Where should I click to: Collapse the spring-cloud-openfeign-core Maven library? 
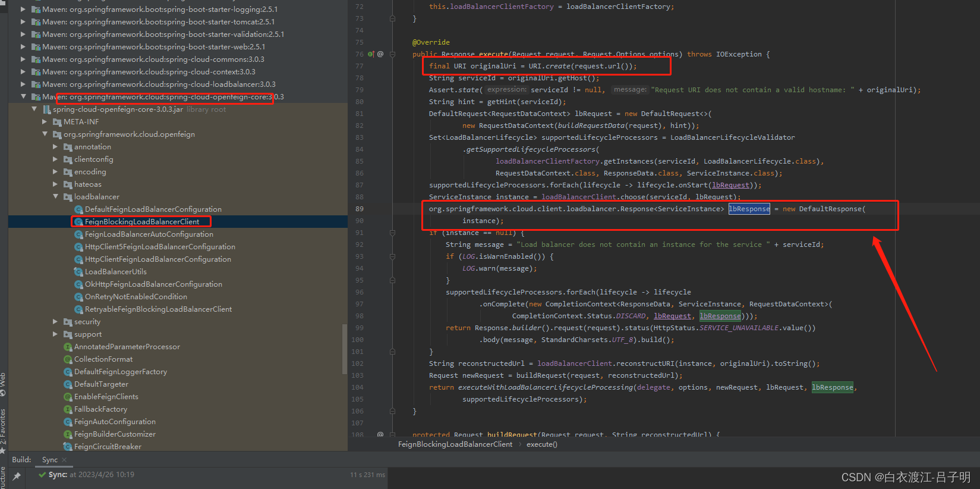click(23, 97)
